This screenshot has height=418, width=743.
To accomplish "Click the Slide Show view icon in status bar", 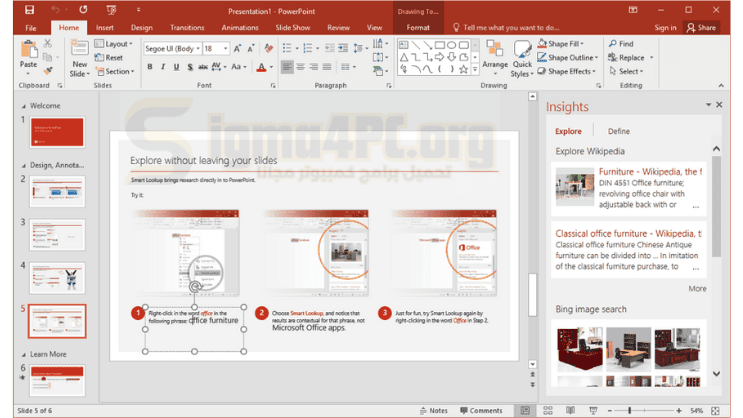I will [593, 410].
